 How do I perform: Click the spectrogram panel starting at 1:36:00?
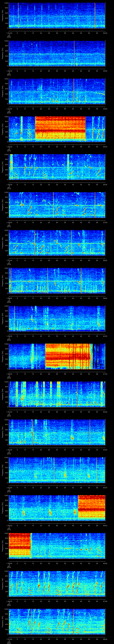coord(57,205)
